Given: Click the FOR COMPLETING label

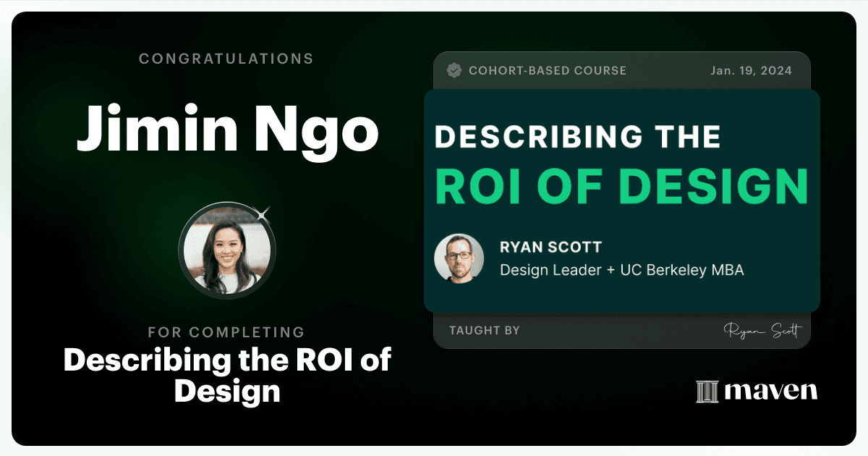Looking at the screenshot, I should [226, 332].
